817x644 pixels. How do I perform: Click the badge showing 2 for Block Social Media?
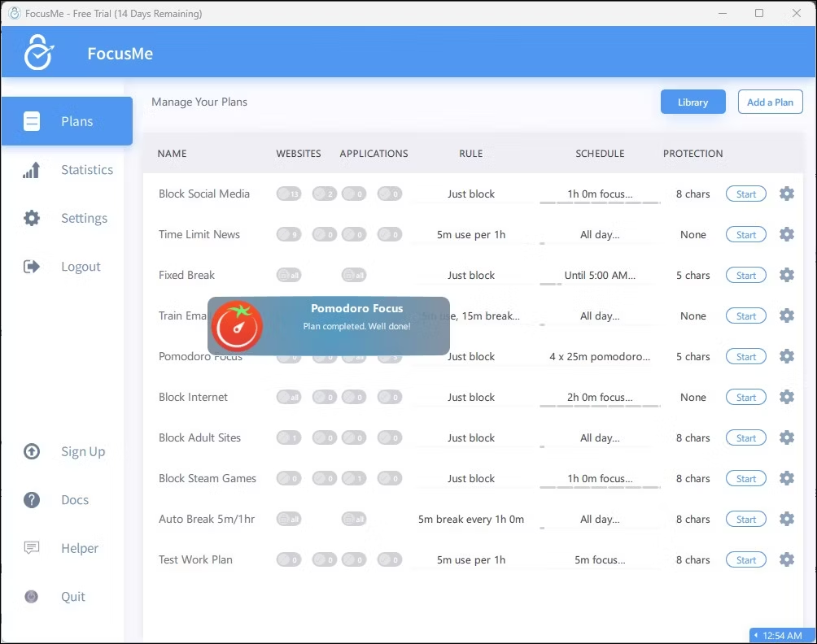click(x=325, y=194)
